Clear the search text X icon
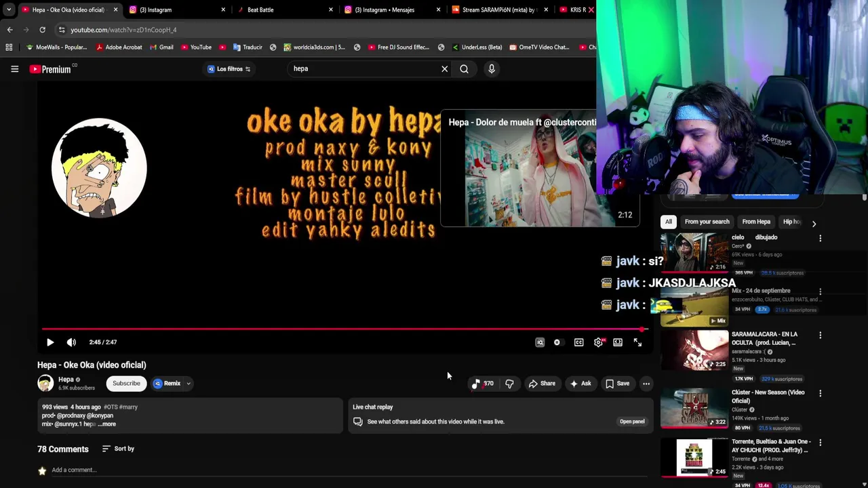Viewport: 868px width, 488px height. pos(445,68)
